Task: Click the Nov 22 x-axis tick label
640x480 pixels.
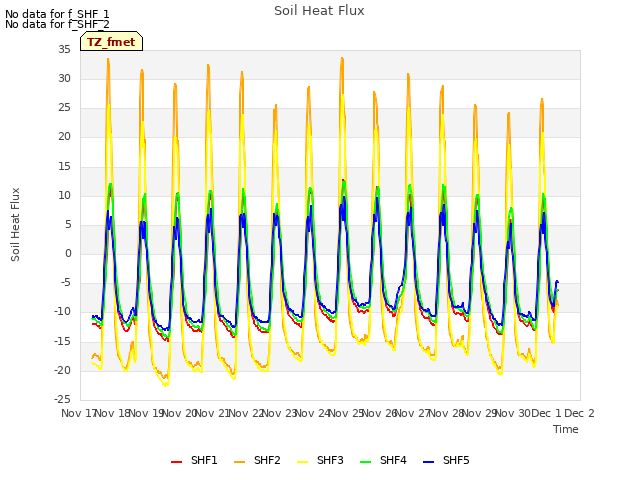Action: [247, 413]
